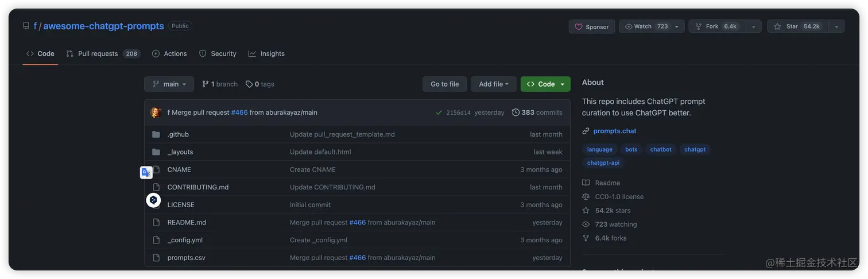868x279 pixels.
Task: Open commit 'Update pull_request_template.md'
Action: pos(342,134)
